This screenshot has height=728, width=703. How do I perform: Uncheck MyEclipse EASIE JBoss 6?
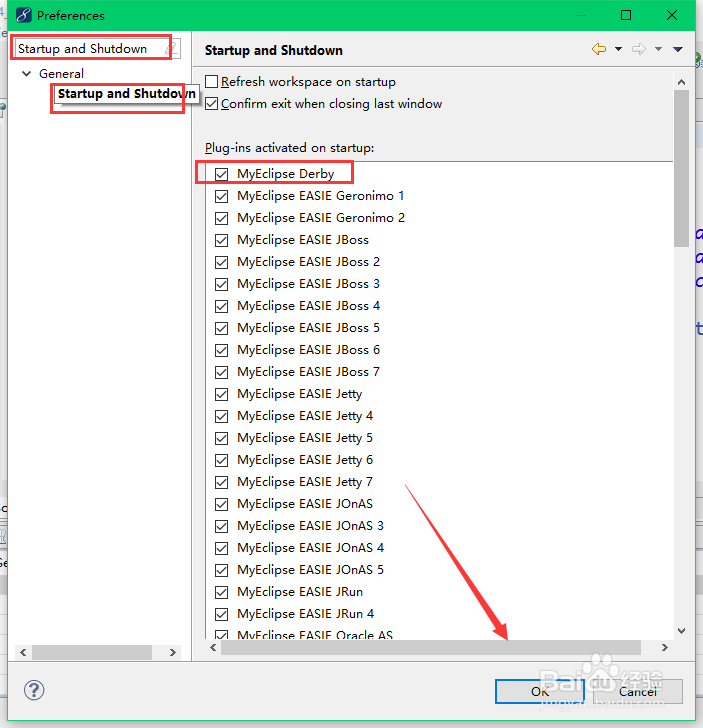221,350
